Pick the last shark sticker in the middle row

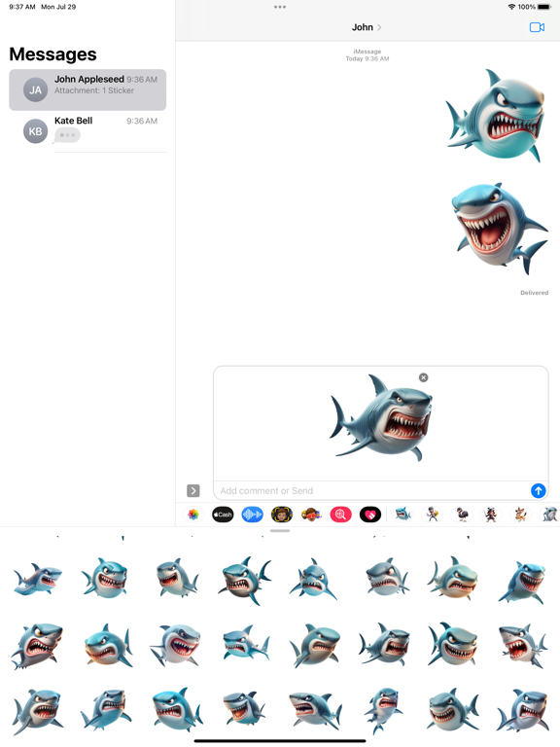(523, 646)
